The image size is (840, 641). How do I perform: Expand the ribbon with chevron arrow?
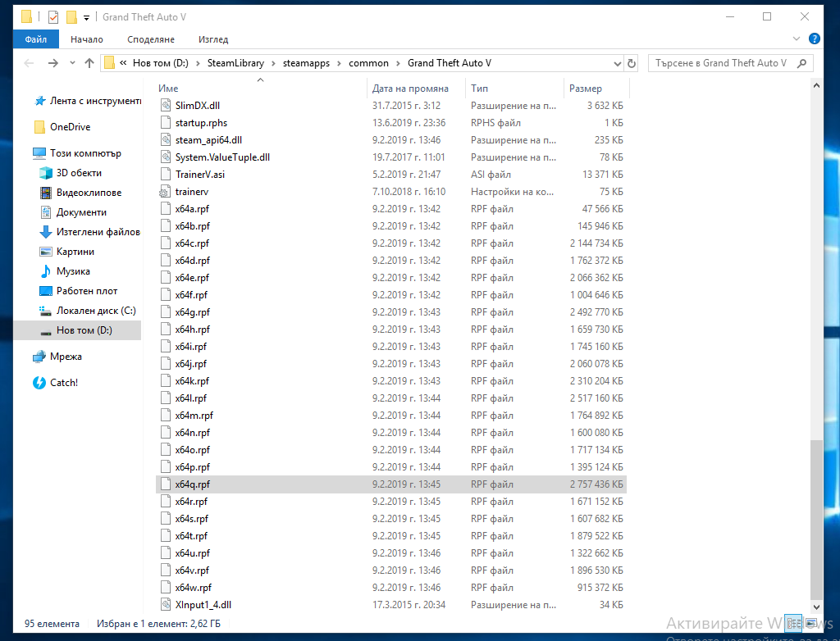796,39
